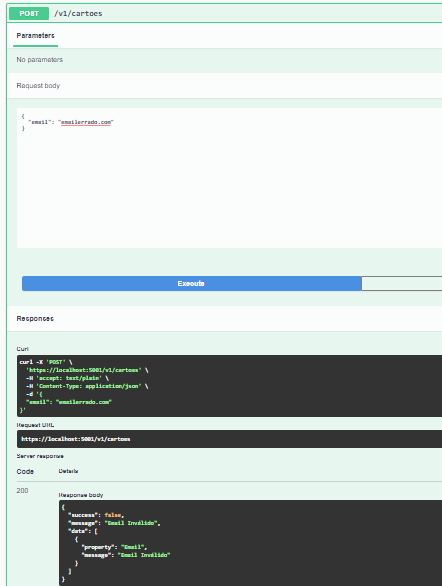This screenshot has width=442, height=586.
Task: Switch to the Parameters tab
Action: pyautogui.click(x=35, y=36)
